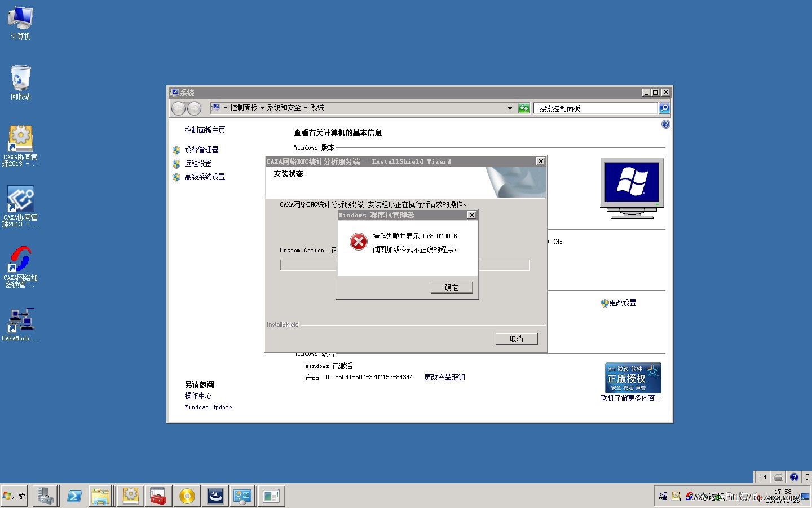Open the 开始 start menu
812x508 pixels.
point(14,496)
